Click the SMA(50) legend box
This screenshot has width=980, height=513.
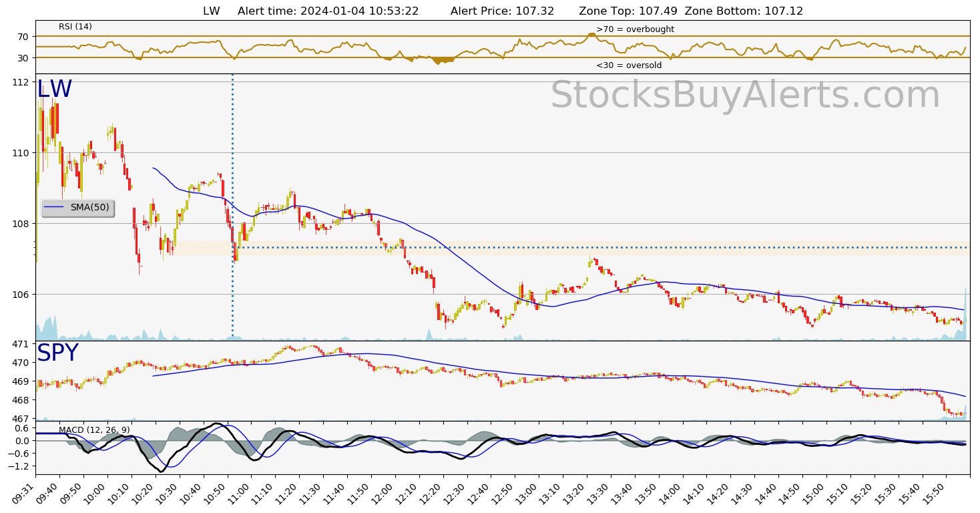[x=77, y=208]
